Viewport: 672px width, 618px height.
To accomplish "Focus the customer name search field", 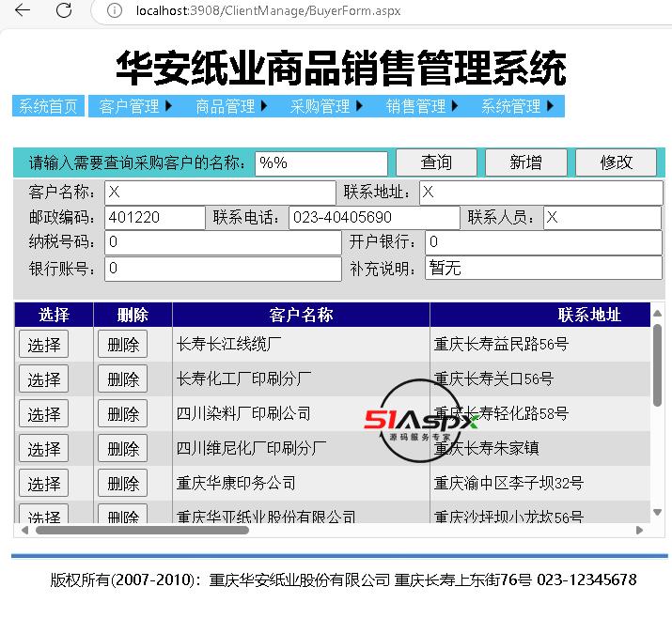I will pos(320,162).
